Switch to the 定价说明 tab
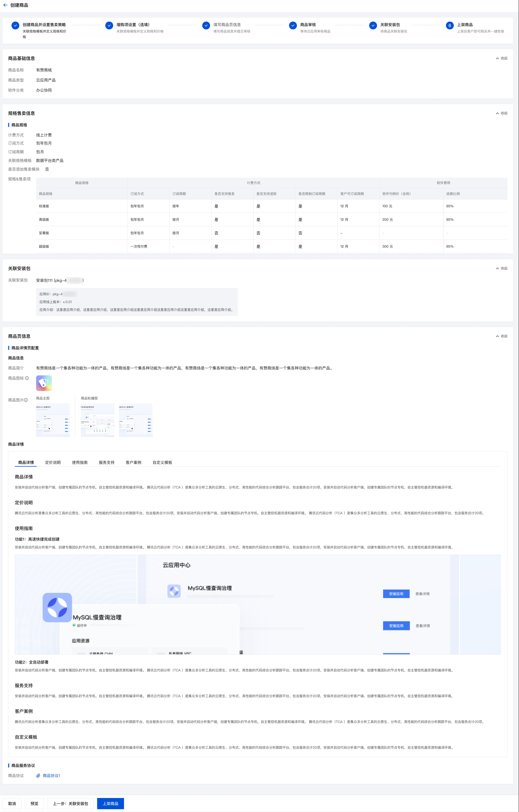Image resolution: width=519 pixels, height=812 pixels. pyautogui.click(x=53, y=462)
